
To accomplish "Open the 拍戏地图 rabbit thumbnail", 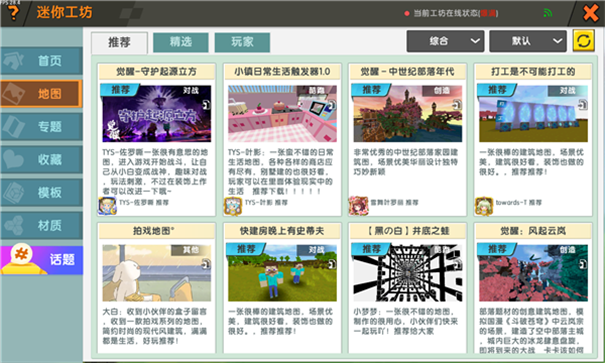I will click(157, 273).
